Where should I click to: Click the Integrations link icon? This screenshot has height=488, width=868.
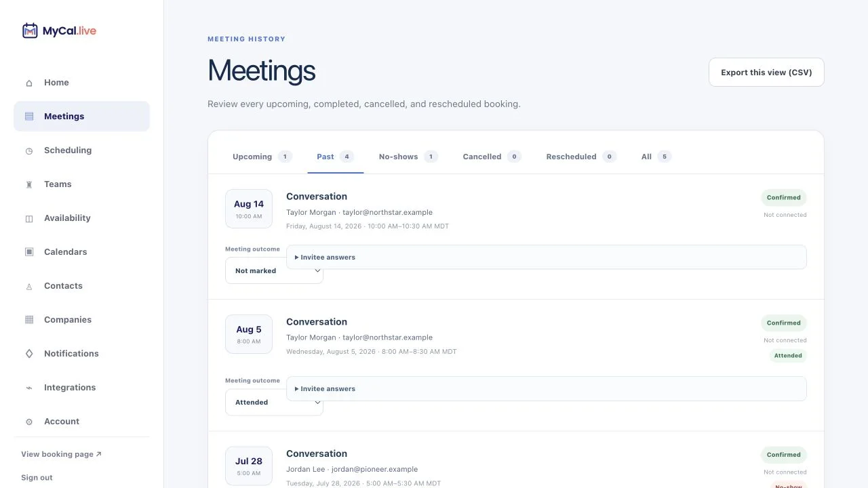tap(29, 388)
